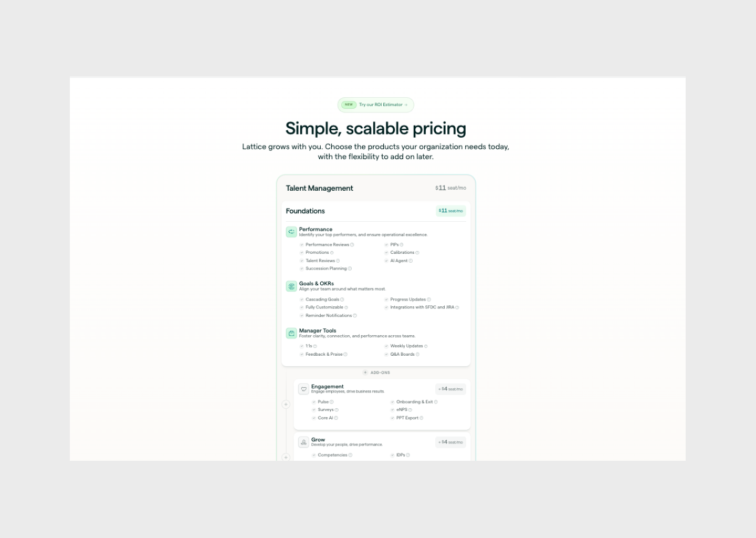Click the checkmark beside Succession Planning
756x538 pixels.
coord(302,269)
